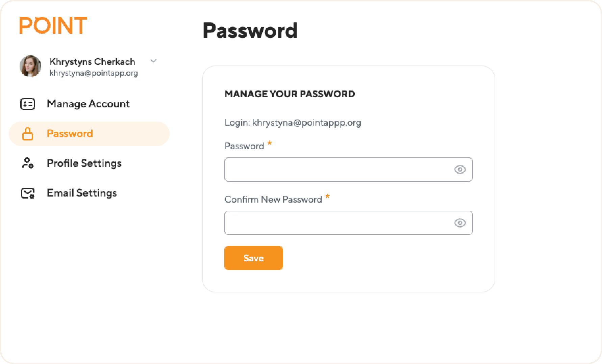The height and width of the screenshot is (364, 602).
Task: Toggle visibility of Confirm New Password
Action: 460,223
